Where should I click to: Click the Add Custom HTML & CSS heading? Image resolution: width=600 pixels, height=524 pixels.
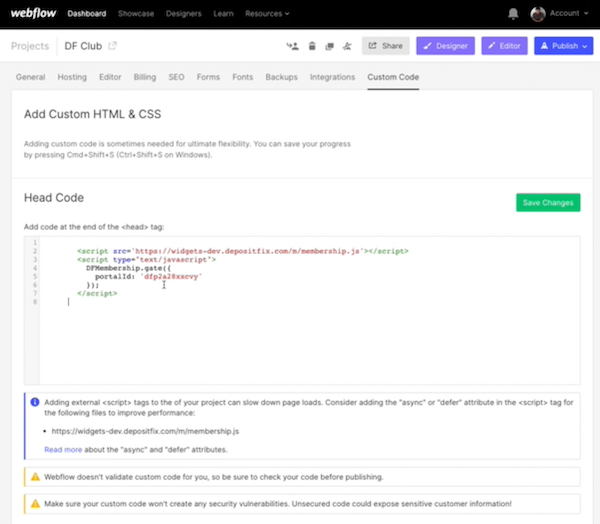click(93, 114)
